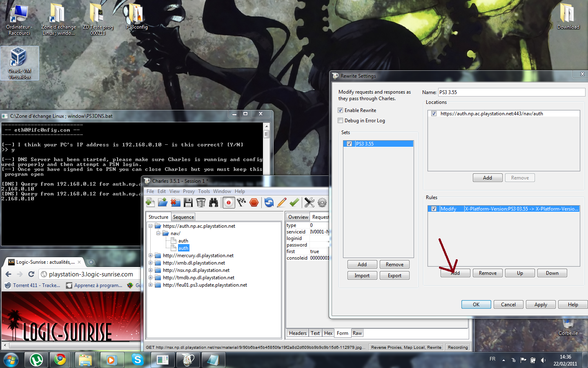Expand the feu01.ps3.update.playstation.net node
The width and height of the screenshot is (588, 368).
[151, 285]
